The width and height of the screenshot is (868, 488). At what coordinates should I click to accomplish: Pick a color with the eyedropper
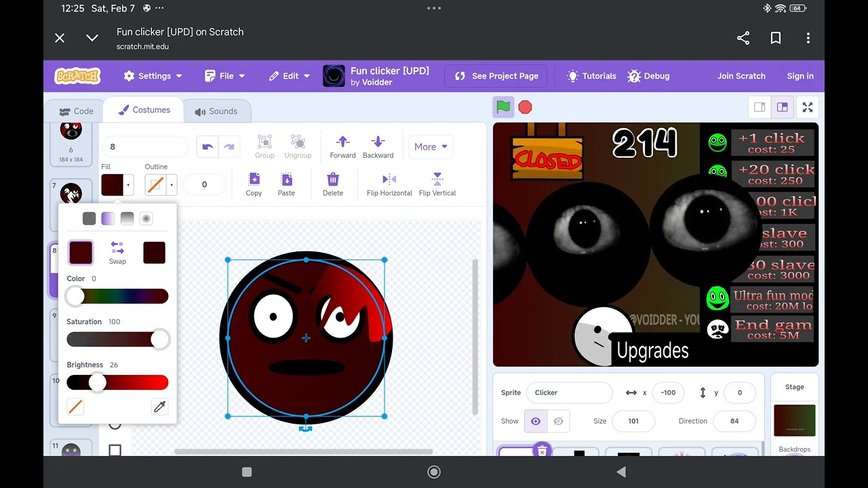159,407
